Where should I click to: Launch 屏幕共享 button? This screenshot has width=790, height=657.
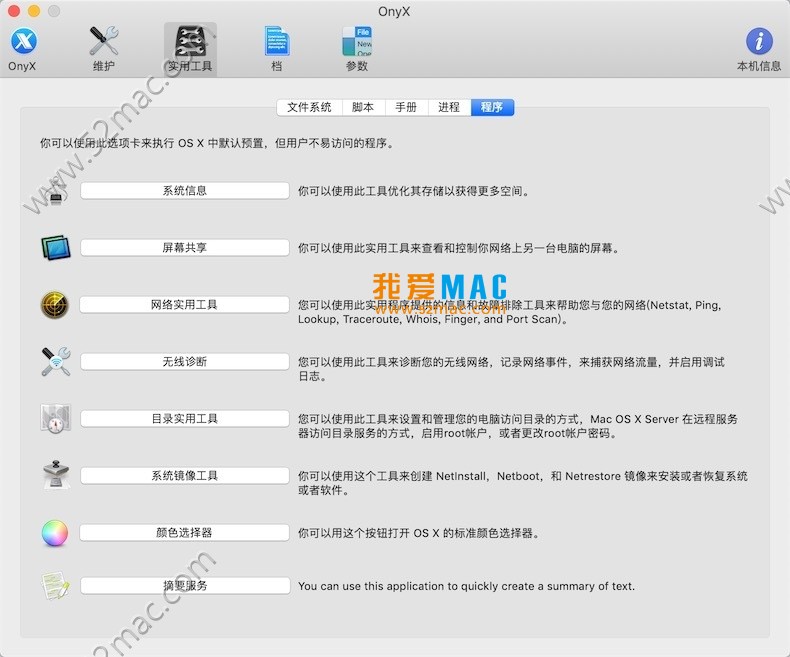pyautogui.click(x=185, y=248)
